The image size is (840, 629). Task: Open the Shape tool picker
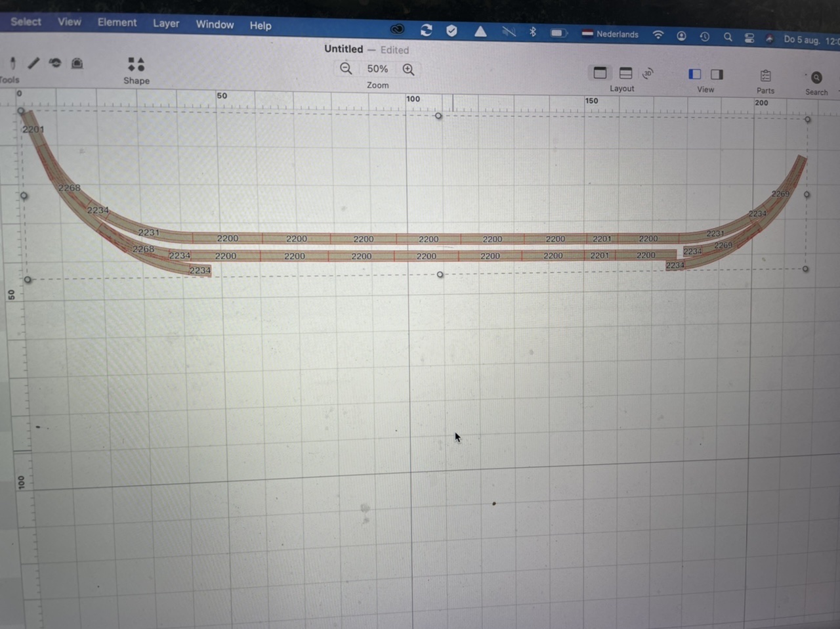[x=136, y=64]
